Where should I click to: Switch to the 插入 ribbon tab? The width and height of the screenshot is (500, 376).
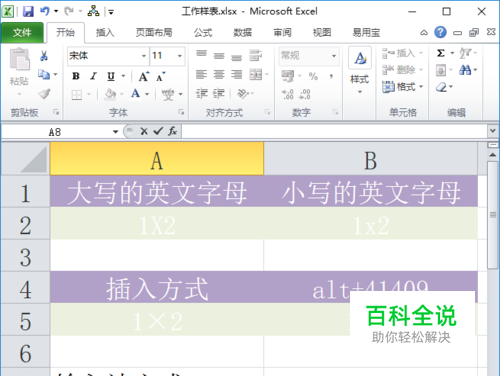[105, 33]
